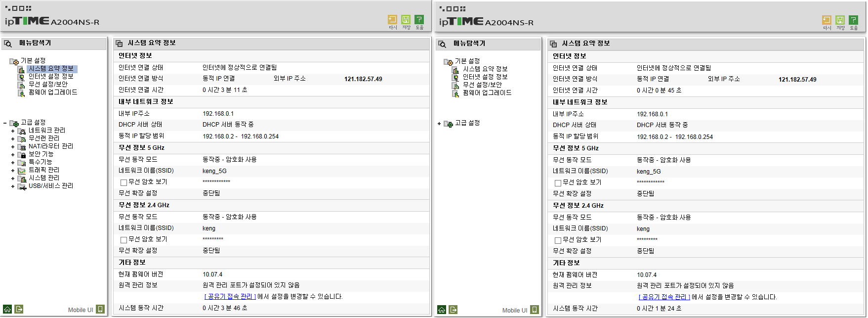
Task: Click the 보안 기능 lock icon
Action: coord(22,154)
